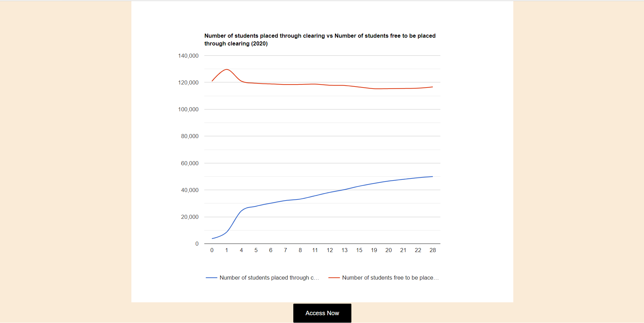Click the x-axis label '19'
This screenshot has width=644, height=323.
(374, 250)
